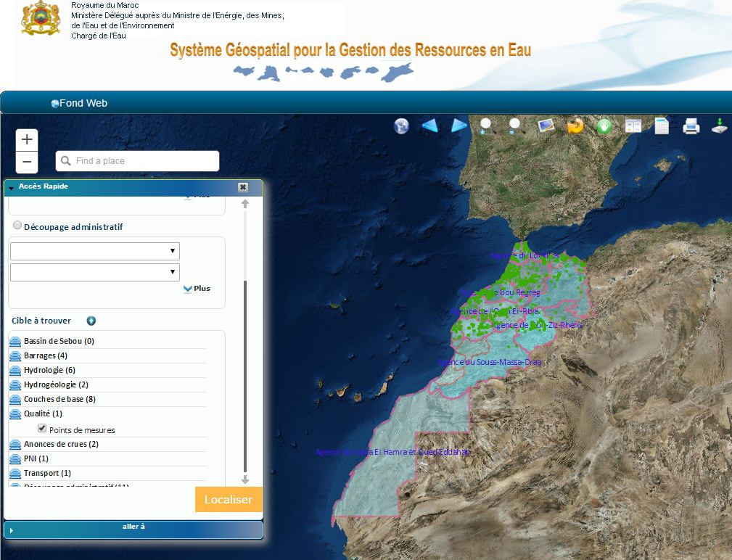Collapse the Accès Rapide panel header arrow
732x560 pixels.
click(x=11, y=187)
